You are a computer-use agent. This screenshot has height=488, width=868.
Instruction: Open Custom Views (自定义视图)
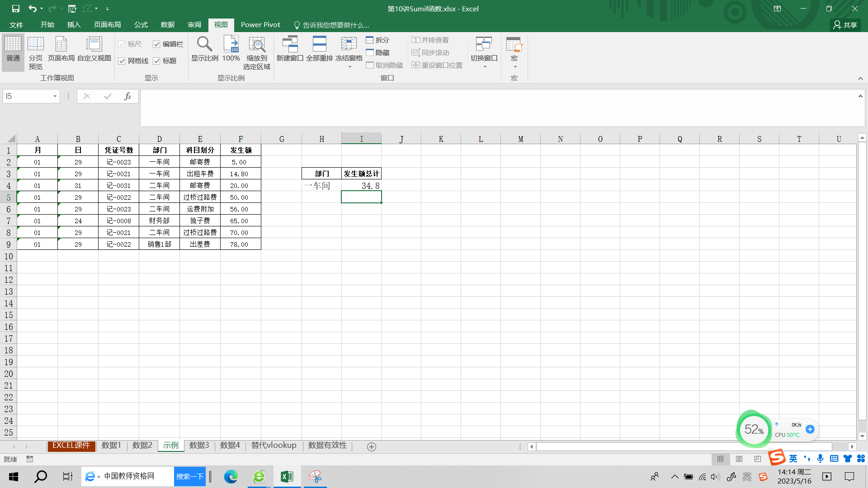(x=94, y=49)
